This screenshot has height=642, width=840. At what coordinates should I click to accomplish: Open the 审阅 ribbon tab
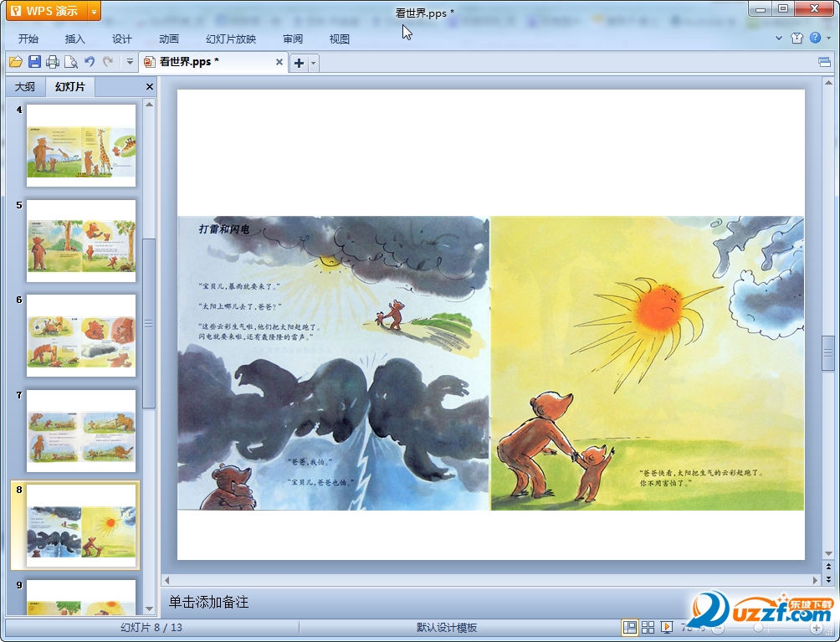[293, 39]
